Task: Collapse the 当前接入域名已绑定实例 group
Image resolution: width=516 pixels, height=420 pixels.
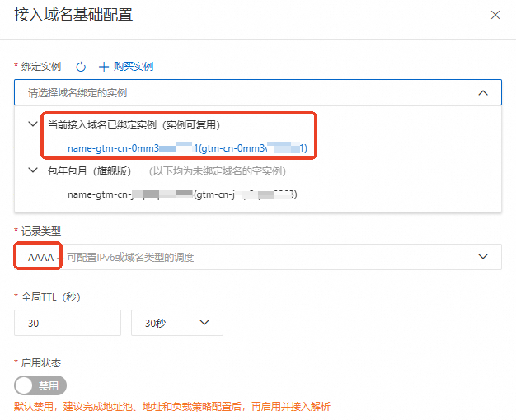Action: [33, 124]
